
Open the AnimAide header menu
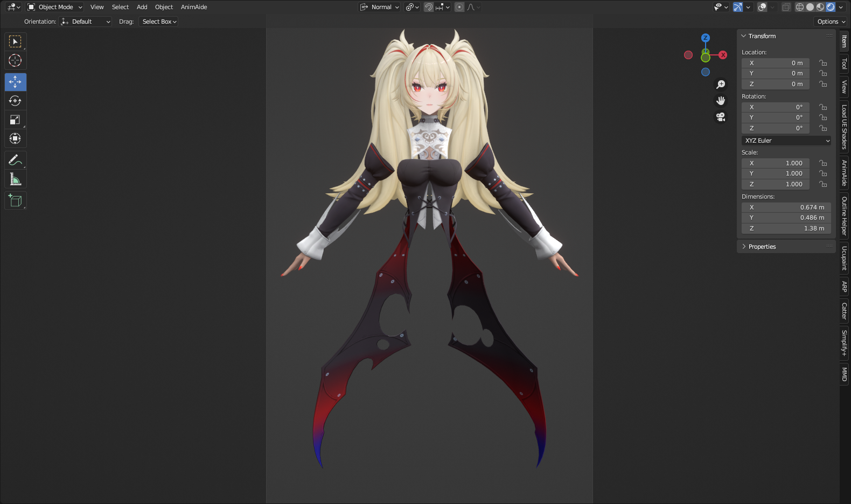(x=194, y=7)
